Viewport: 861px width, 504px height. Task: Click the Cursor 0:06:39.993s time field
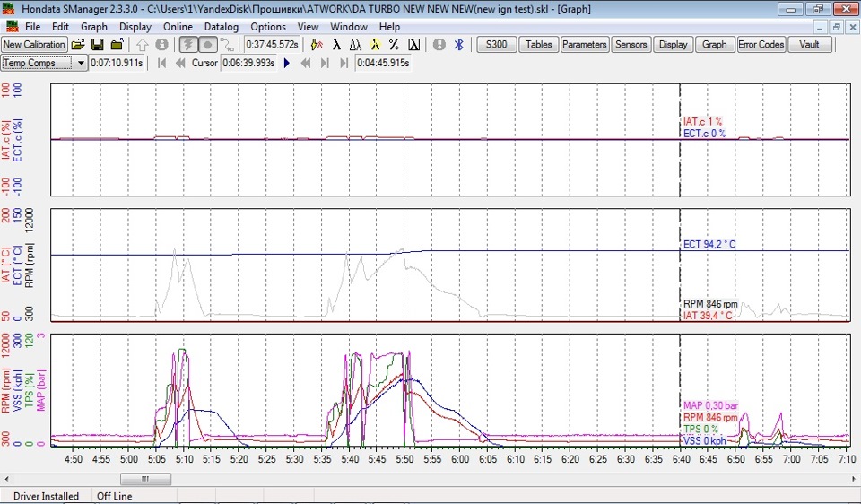248,63
